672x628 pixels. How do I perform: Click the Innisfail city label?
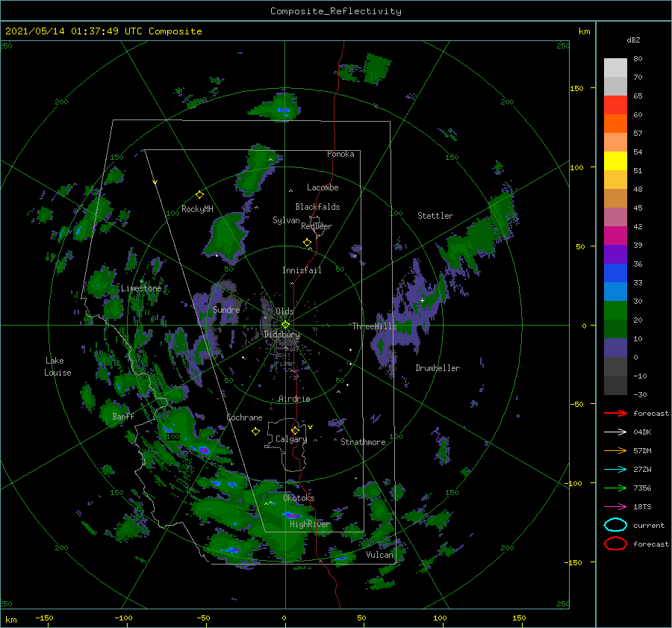[302, 270]
